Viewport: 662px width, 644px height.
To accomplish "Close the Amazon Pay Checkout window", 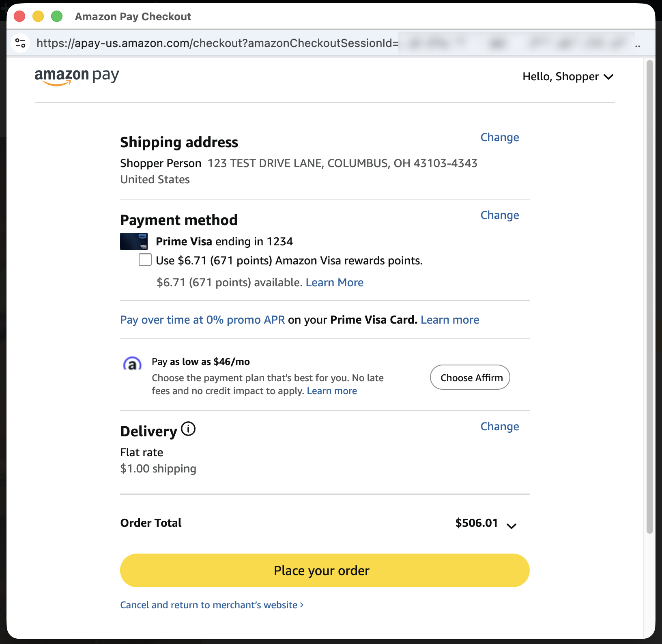I will (x=19, y=17).
